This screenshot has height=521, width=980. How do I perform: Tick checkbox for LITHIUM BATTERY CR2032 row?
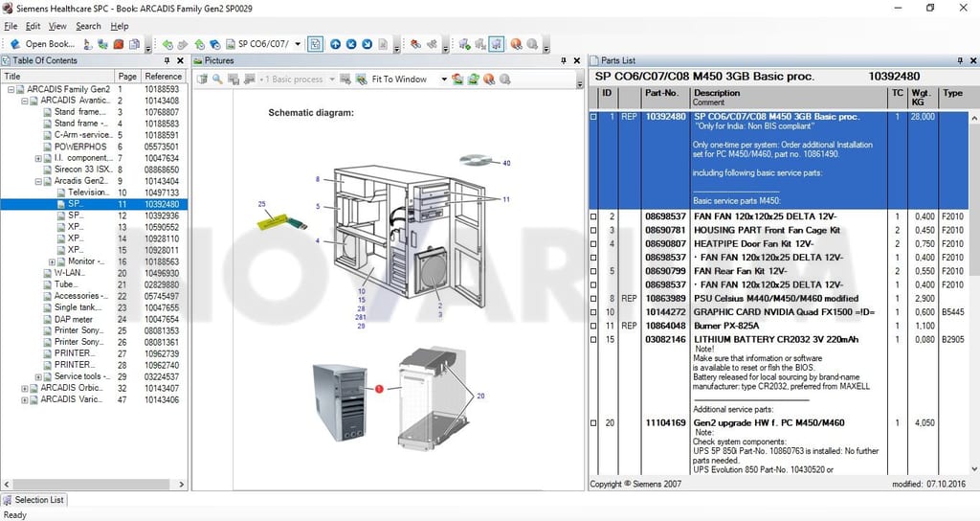pos(593,340)
